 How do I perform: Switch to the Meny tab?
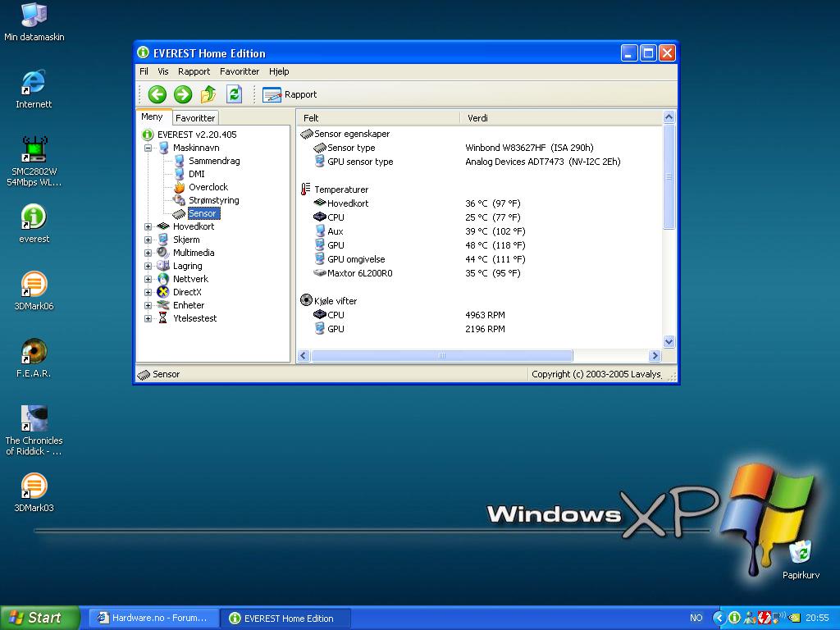[152, 116]
